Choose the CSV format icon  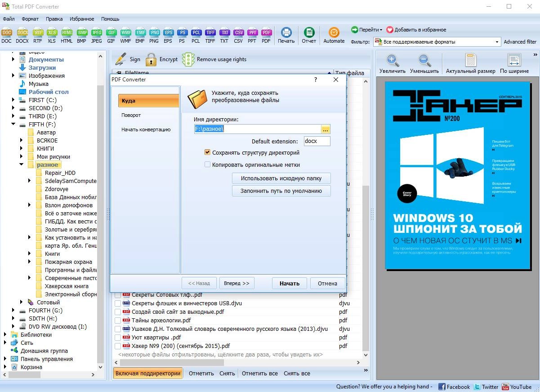coord(238,35)
